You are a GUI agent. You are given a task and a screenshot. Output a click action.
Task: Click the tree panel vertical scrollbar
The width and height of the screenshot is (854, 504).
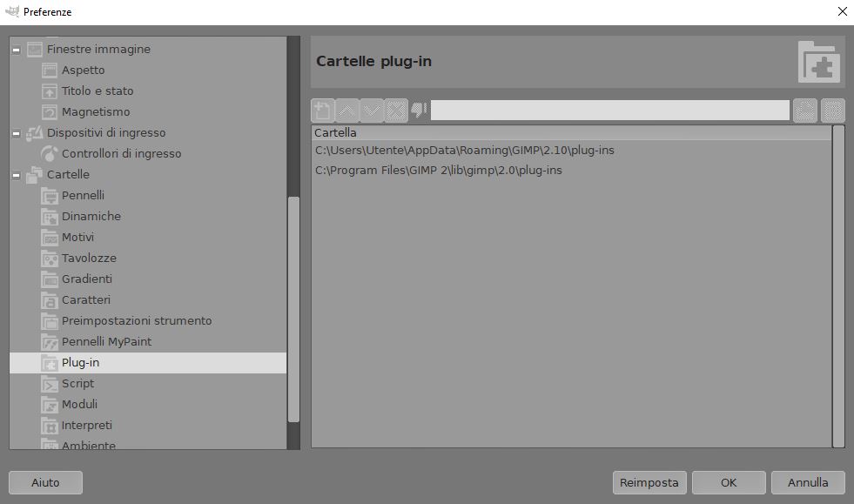pyautogui.click(x=293, y=309)
